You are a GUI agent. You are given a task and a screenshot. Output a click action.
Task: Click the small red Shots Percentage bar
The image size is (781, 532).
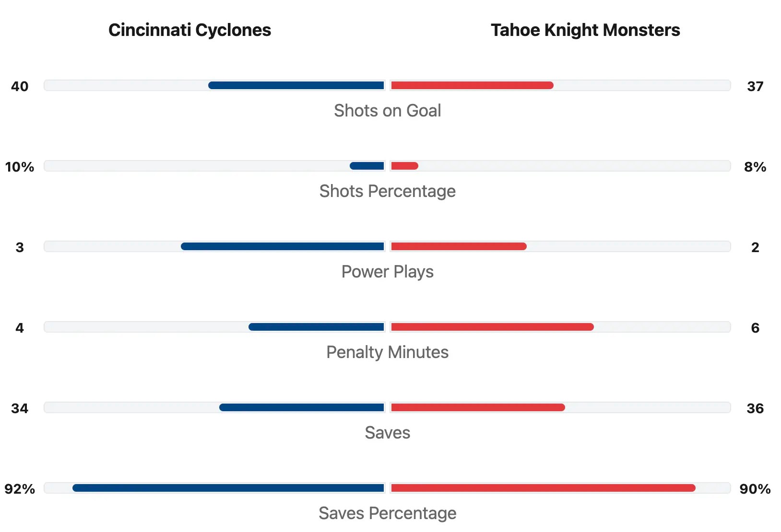pos(404,166)
